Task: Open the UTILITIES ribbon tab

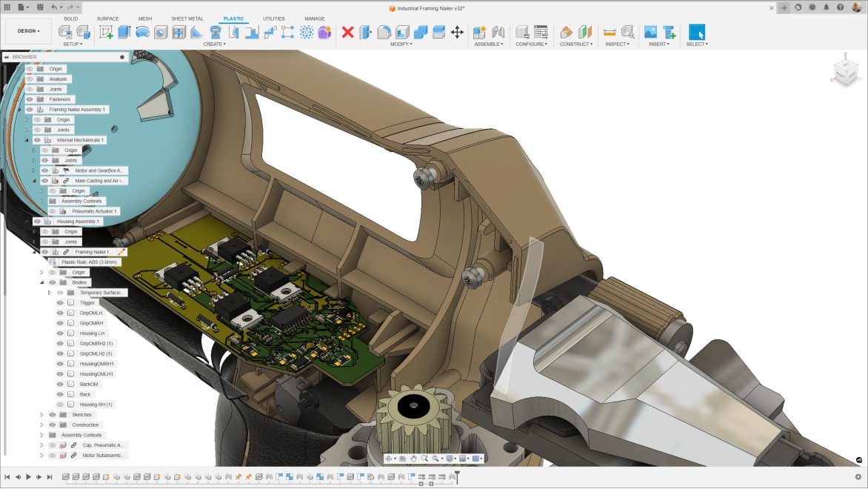Action: (x=274, y=19)
